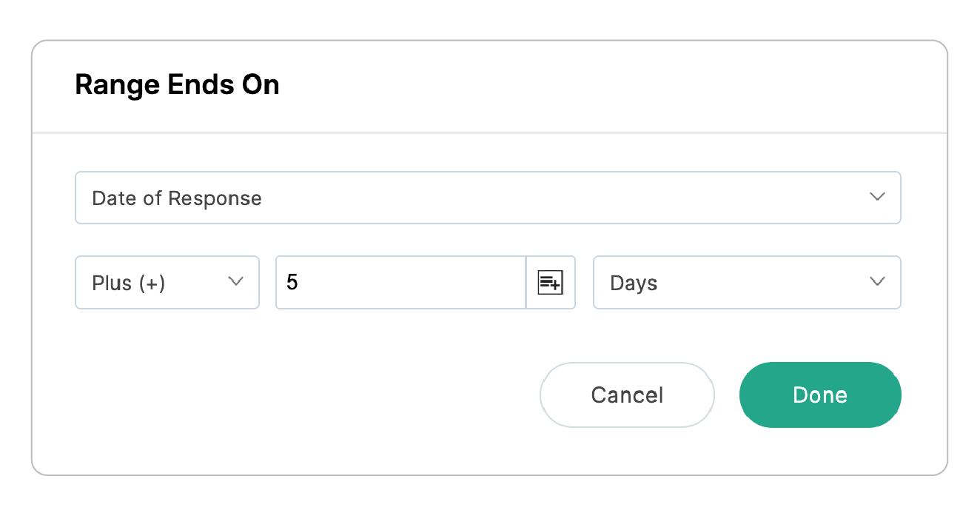Screen dimensions: 980x513
Task: Click the "Days" text in unit selector
Action: (x=634, y=283)
